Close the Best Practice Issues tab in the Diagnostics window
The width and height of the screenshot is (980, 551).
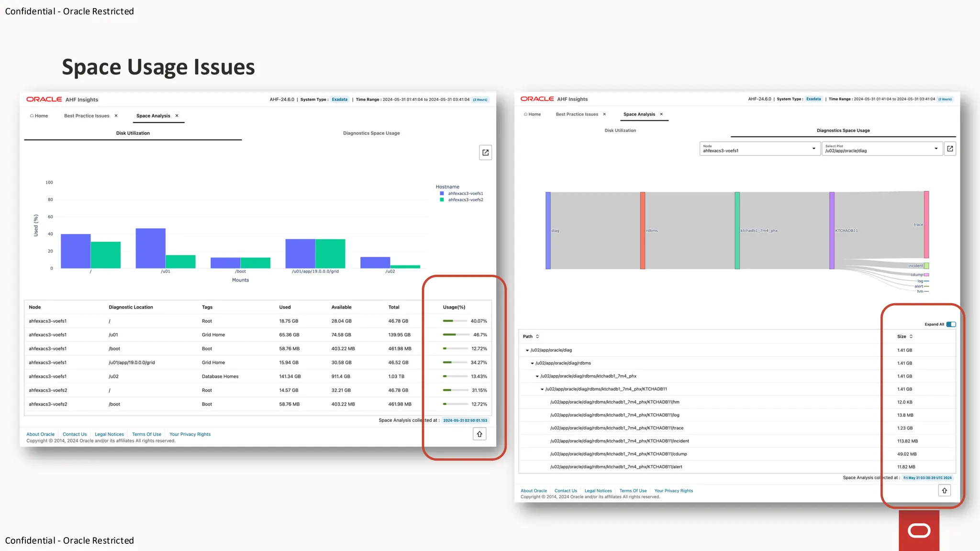pos(604,114)
